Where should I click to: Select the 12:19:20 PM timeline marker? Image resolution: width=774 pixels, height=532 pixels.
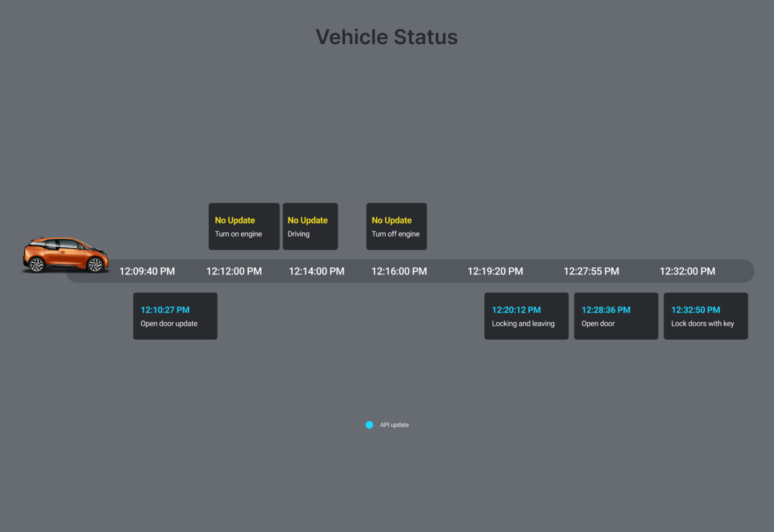pyautogui.click(x=495, y=271)
